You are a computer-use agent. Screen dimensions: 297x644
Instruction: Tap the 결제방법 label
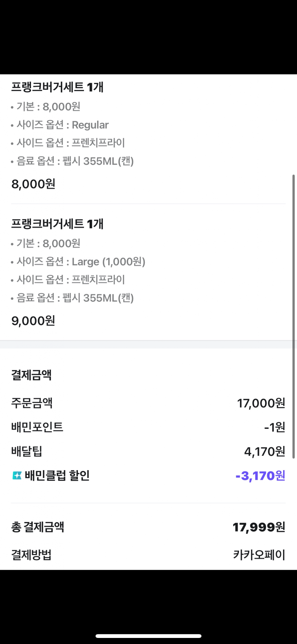click(x=31, y=554)
